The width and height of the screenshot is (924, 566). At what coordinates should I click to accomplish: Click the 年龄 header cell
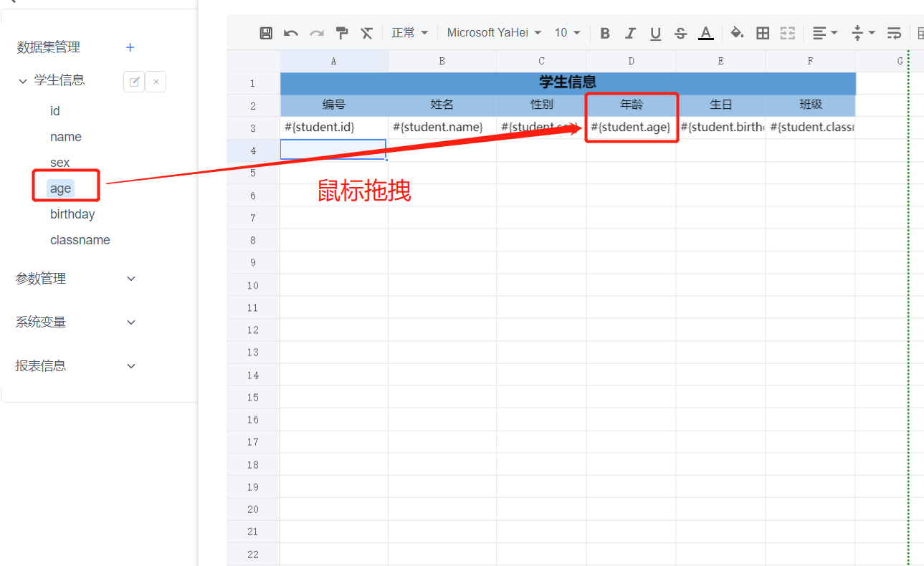click(631, 105)
